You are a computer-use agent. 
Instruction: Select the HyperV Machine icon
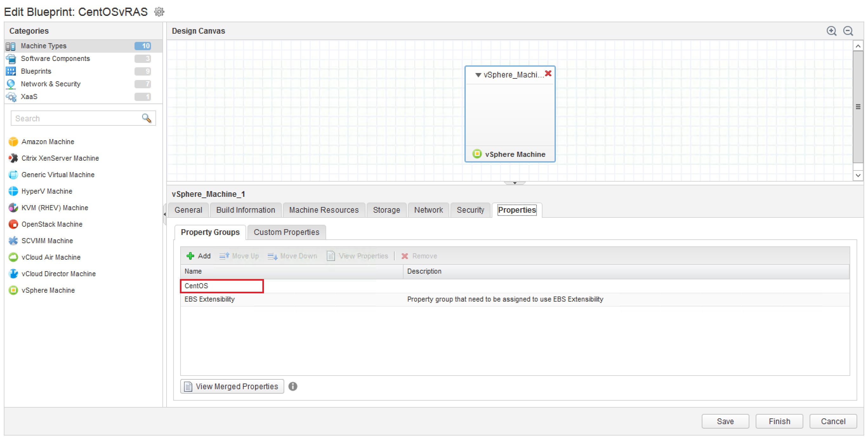(x=13, y=191)
